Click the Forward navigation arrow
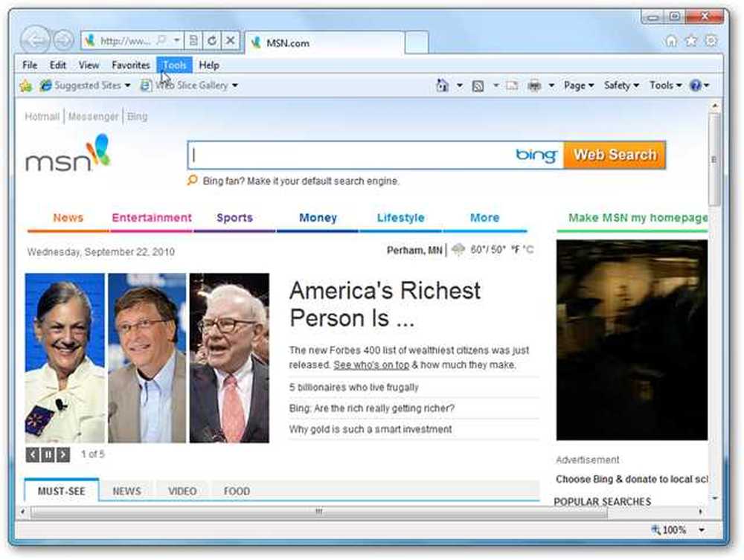 pos(63,40)
